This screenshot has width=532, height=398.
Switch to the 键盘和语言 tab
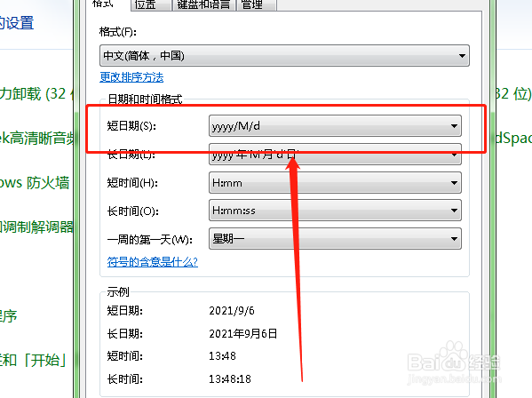[x=204, y=4]
